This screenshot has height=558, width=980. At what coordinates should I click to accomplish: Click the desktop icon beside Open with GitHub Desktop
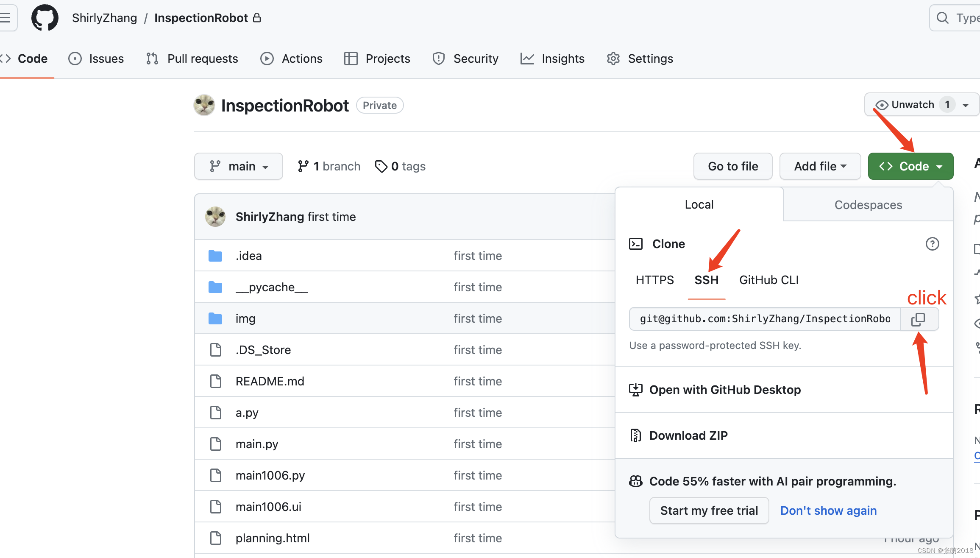(635, 390)
